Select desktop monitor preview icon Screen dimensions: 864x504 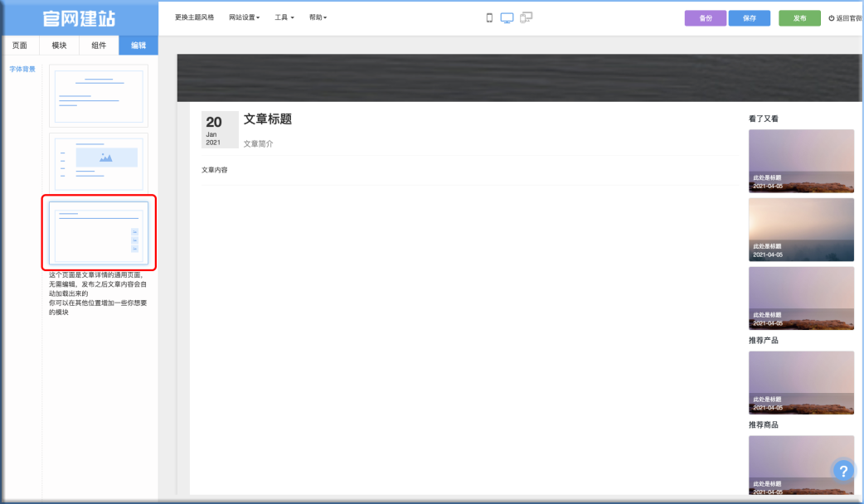[507, 18]
